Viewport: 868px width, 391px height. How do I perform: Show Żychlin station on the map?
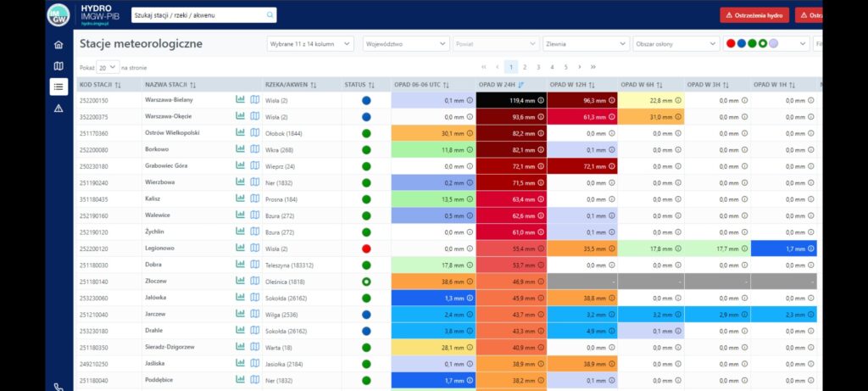(x=254, y=232)
